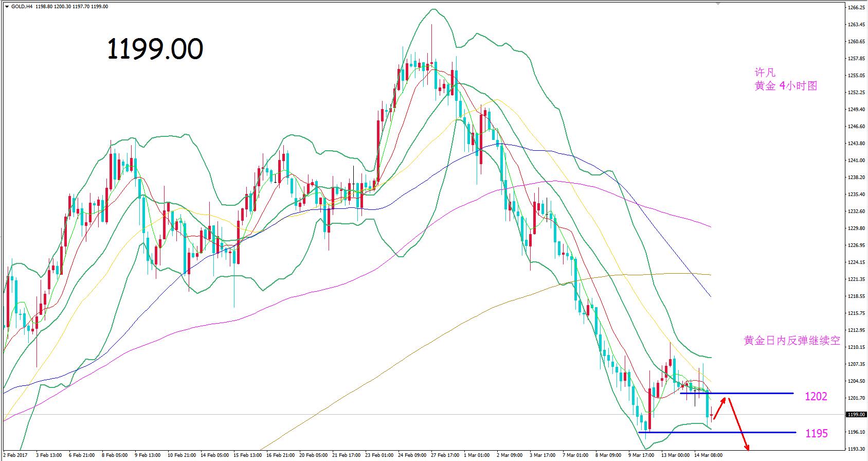868x461 pixels.
Task: Click the 27 Feb 17:00 time label
Action: [x=444, y=455]
